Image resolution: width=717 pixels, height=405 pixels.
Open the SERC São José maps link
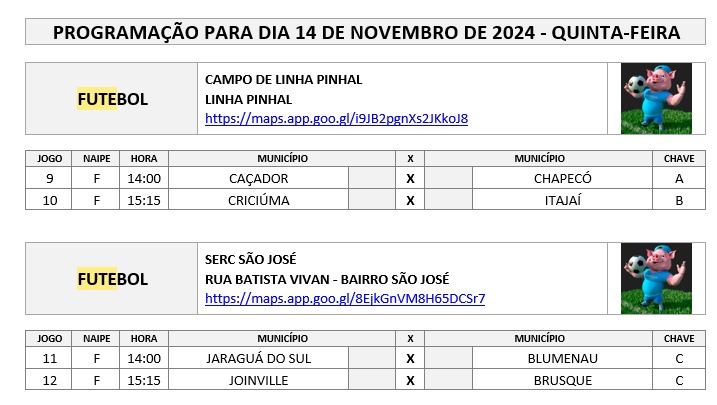(x=345, y=298)
